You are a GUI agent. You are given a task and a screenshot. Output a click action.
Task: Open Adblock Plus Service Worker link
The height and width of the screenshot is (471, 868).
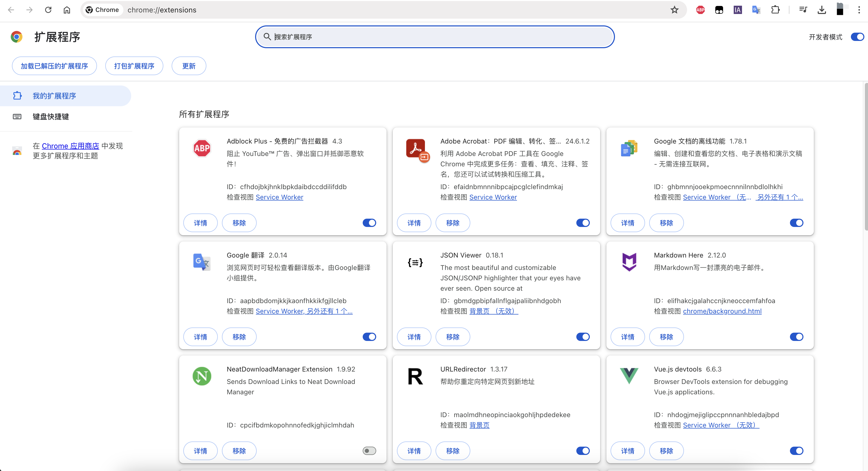pyautogui.click(x=279, y=197)
